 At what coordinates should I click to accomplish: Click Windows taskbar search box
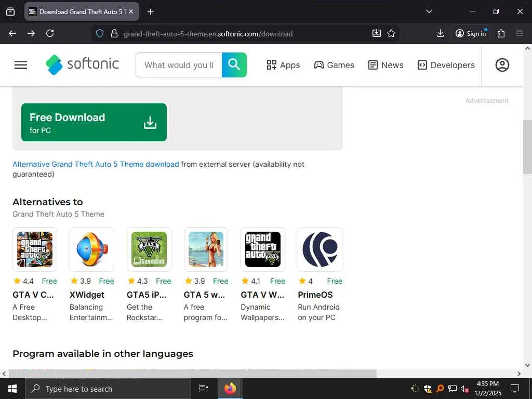point(108,389)
